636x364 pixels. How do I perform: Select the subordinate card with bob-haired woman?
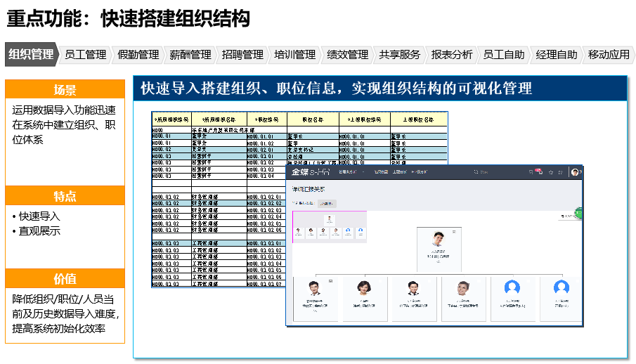(x=365, y=299)
